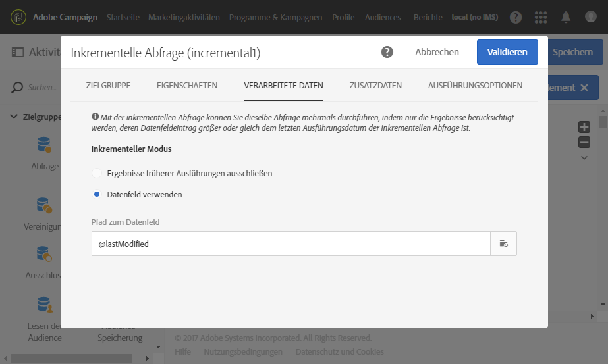Open the Hilfe footer link
The width and height of the screenshot is (608, 364).
(x=182, y=351)
